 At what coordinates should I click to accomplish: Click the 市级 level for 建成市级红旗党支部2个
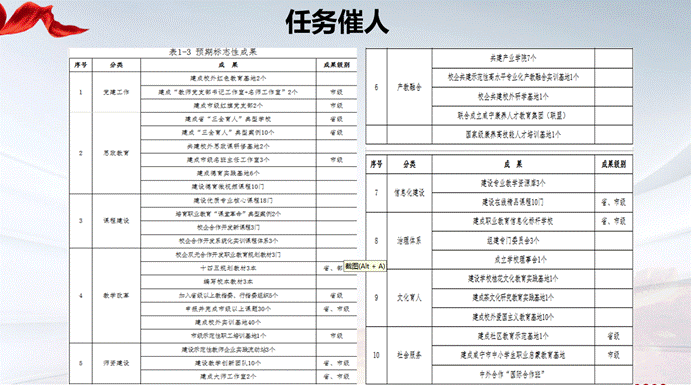(336, 106)
